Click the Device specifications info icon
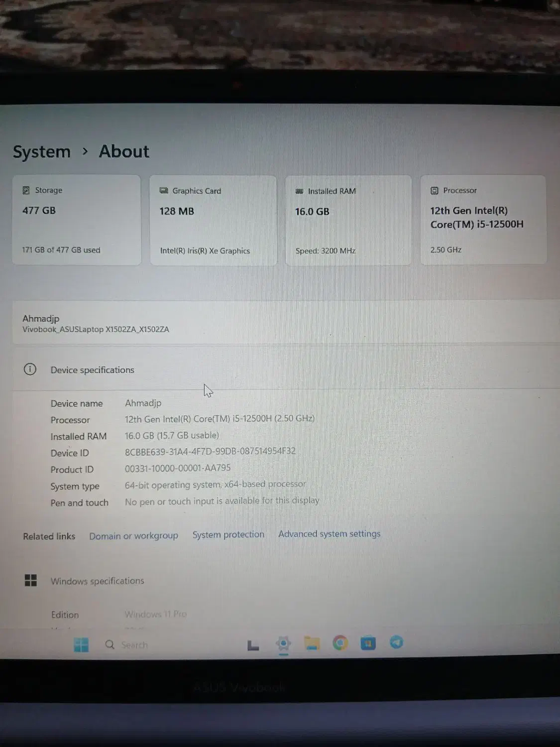Screen dimensions: 560x747 point(30,370)
